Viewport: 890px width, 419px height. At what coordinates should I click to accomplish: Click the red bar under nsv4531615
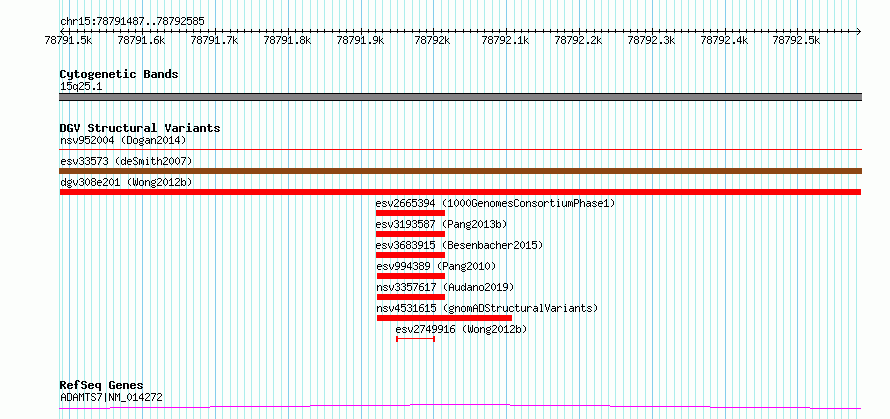click(444, 318)
